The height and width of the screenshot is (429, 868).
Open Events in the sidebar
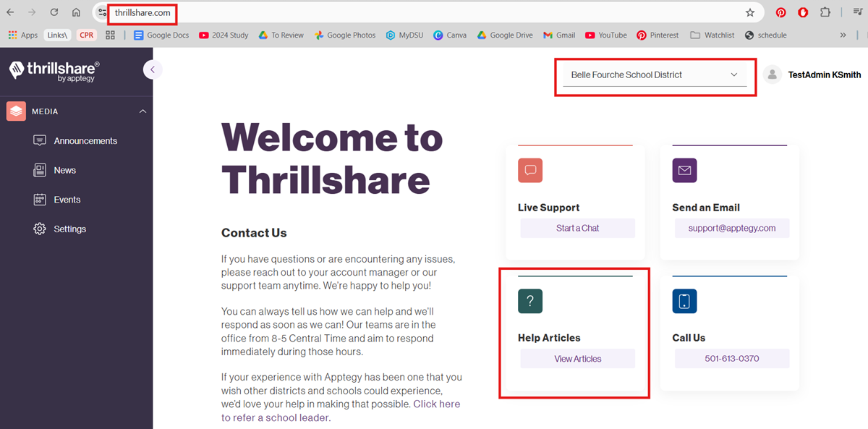point(57,200)
